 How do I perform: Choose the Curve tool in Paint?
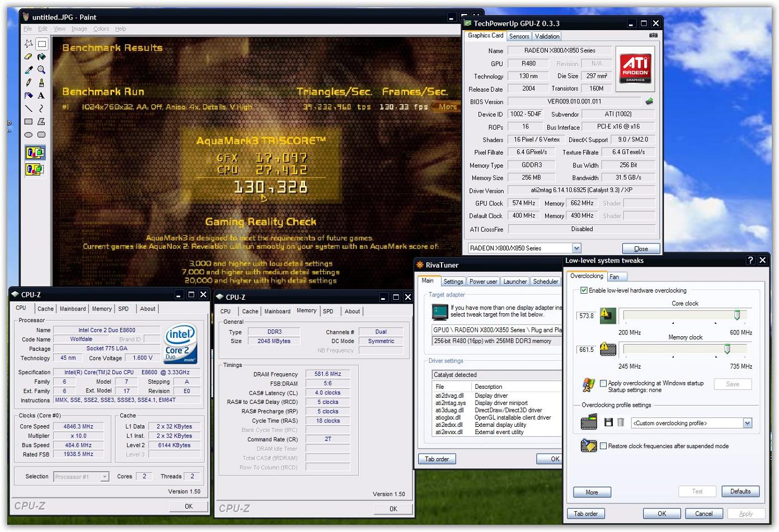coord(41,108)
